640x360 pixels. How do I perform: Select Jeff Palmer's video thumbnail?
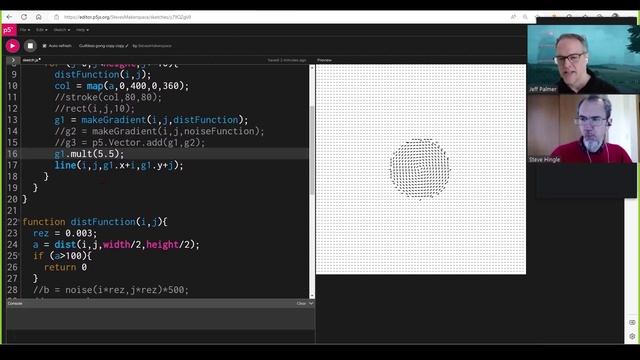(582, 59)
